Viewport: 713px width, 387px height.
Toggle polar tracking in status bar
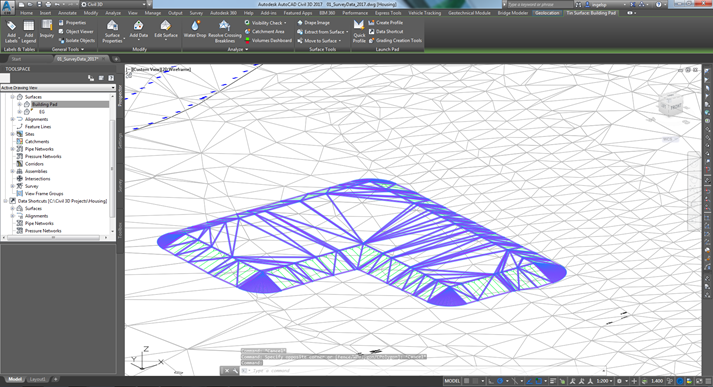[500, 381]
